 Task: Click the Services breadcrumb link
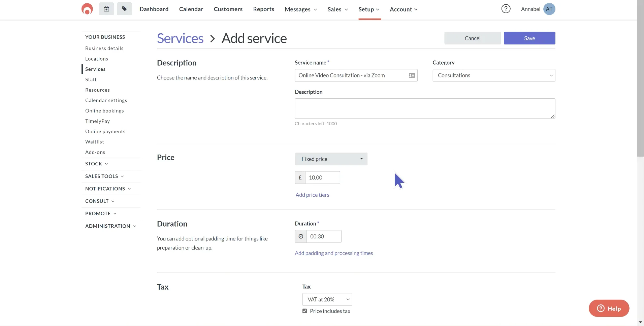pyautogui.click(x=180, y=38)
